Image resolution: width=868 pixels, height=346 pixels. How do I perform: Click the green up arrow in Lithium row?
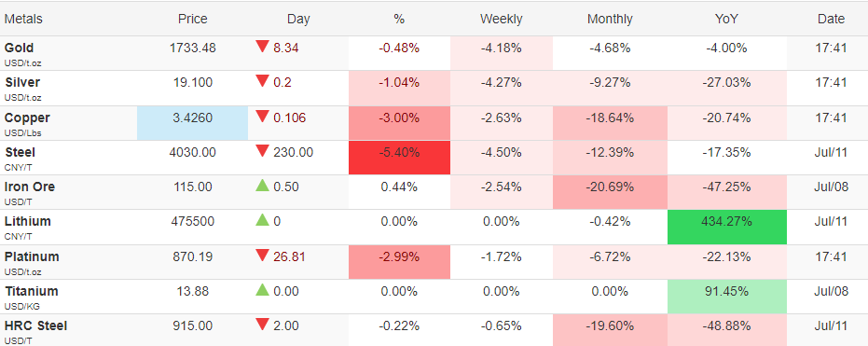[x=262, y=220]
